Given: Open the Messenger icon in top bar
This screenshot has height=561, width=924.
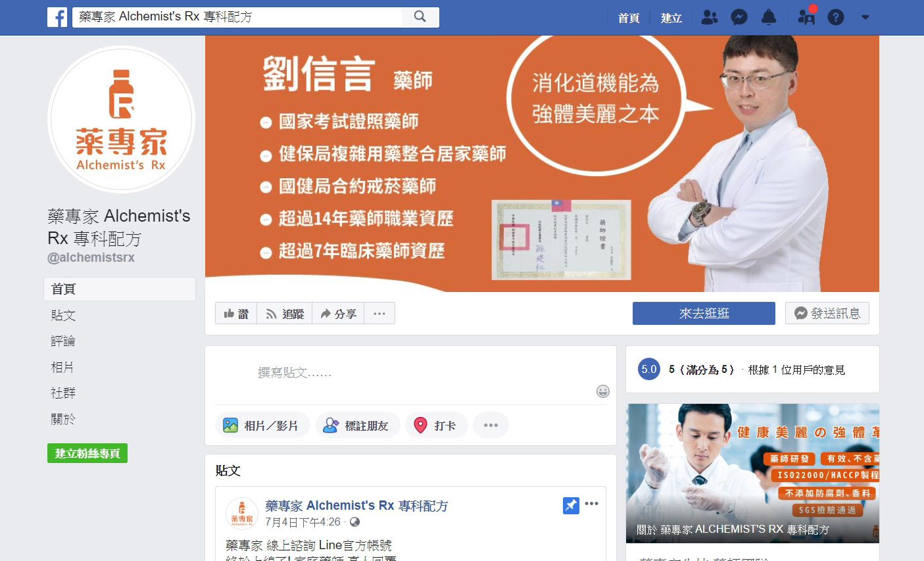Looking at the screenshot, I should [x=739, y=18].
